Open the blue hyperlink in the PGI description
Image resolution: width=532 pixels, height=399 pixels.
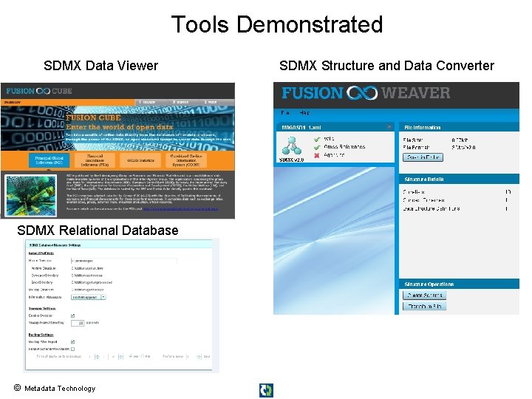pos(180,209)
